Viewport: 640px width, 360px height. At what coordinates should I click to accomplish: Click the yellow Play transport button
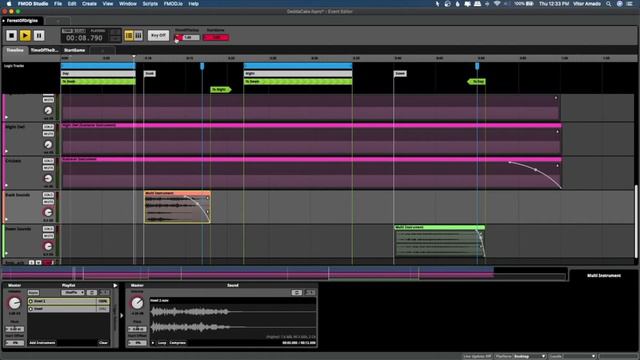[25, 36]
